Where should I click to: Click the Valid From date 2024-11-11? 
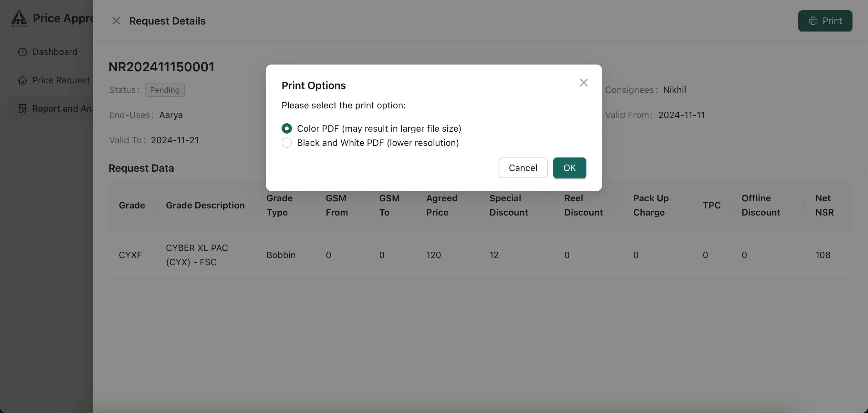point(681,115)
